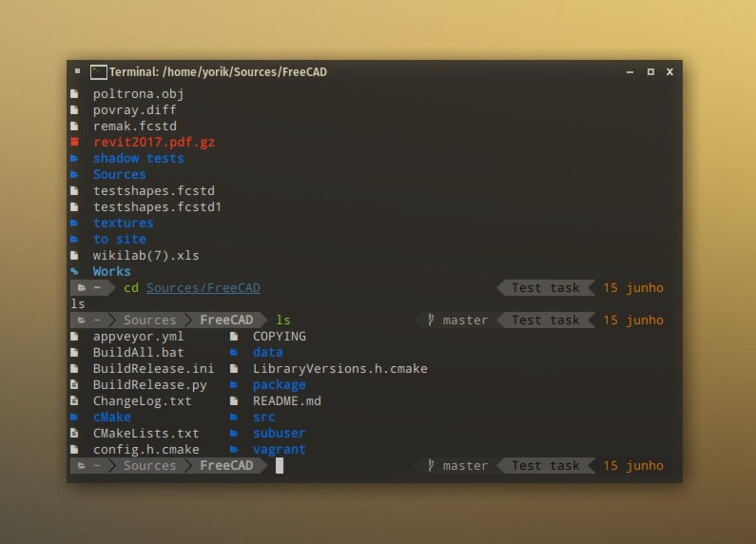Click the underlined Sources/FreeCAD path
756x544 pixels.
point(203,288)
